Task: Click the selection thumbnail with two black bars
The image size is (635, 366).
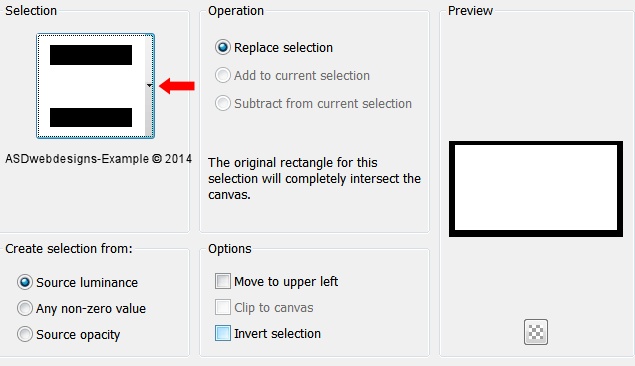Action: click(x=91, y=86)
